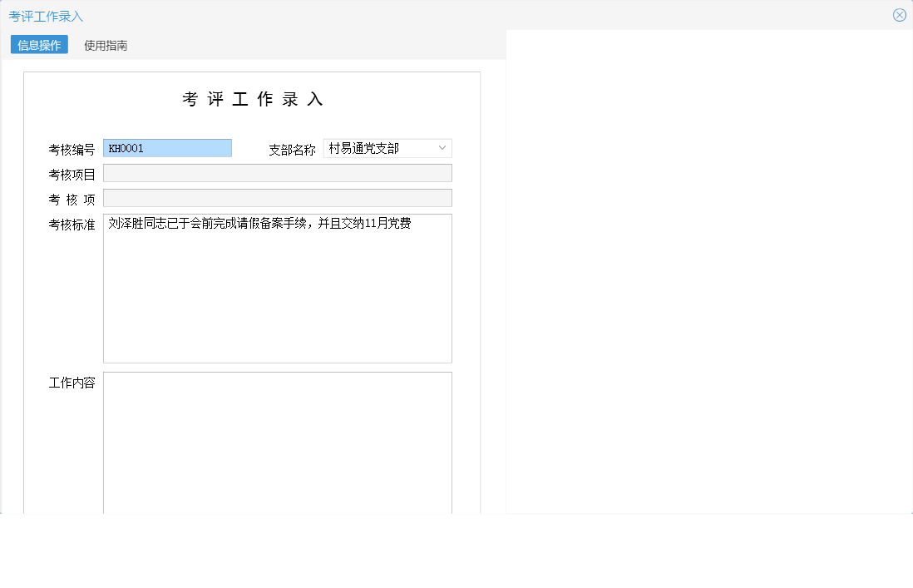The height and width of the screenshot is (588, 913).
Task: Click the 考核标准 text area
Action: (277, 288)
